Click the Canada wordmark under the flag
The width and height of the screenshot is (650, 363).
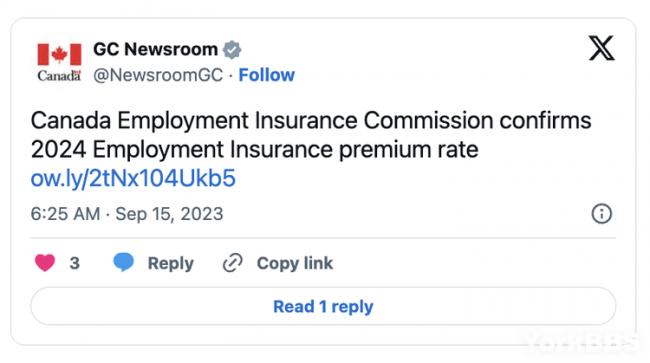59,76
